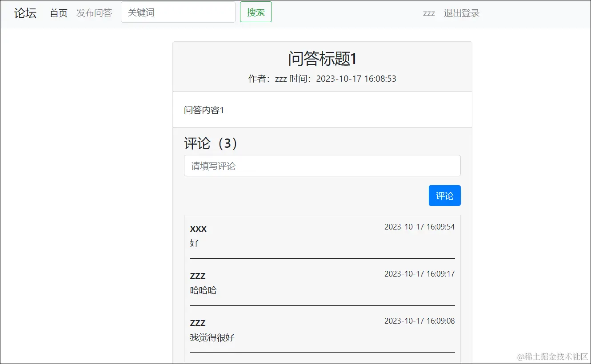Click the timestamp 2023-10-17 16:09:54
This screenshot has height=364, width=591.
(419, 226)
